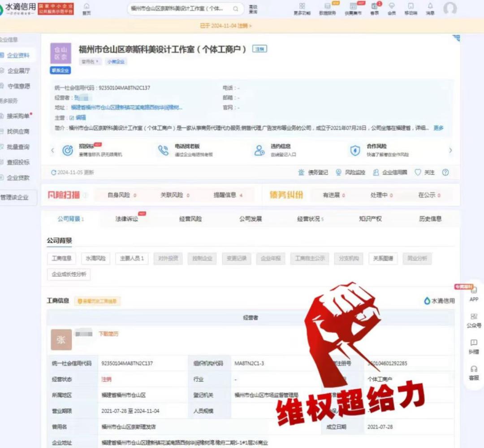This screenshot has height=448, width=484.
Task: Toggle 关注 to follow this company
Action: tap(424, 172)
